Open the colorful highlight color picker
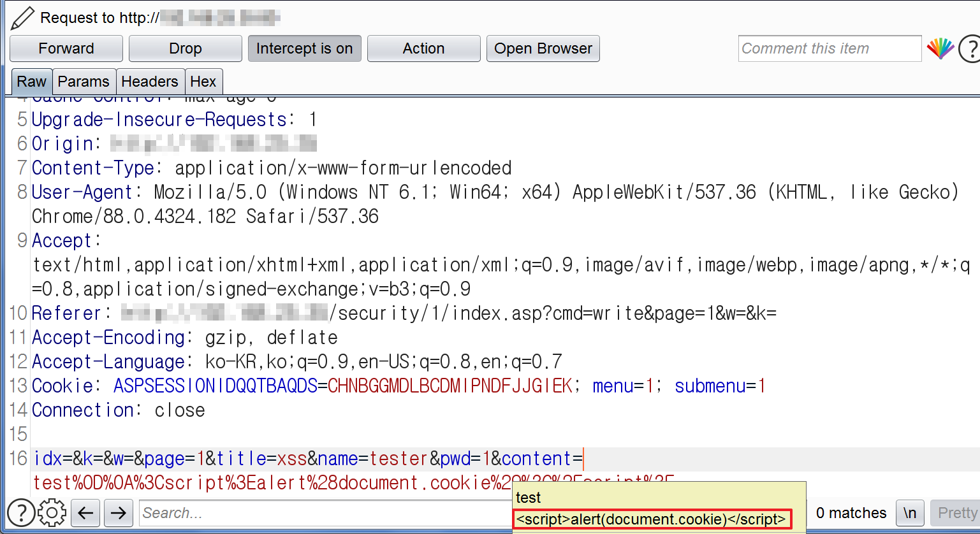The width and height of the screenshot is (980, 534). pyautogui.click(x=940, y=48)
